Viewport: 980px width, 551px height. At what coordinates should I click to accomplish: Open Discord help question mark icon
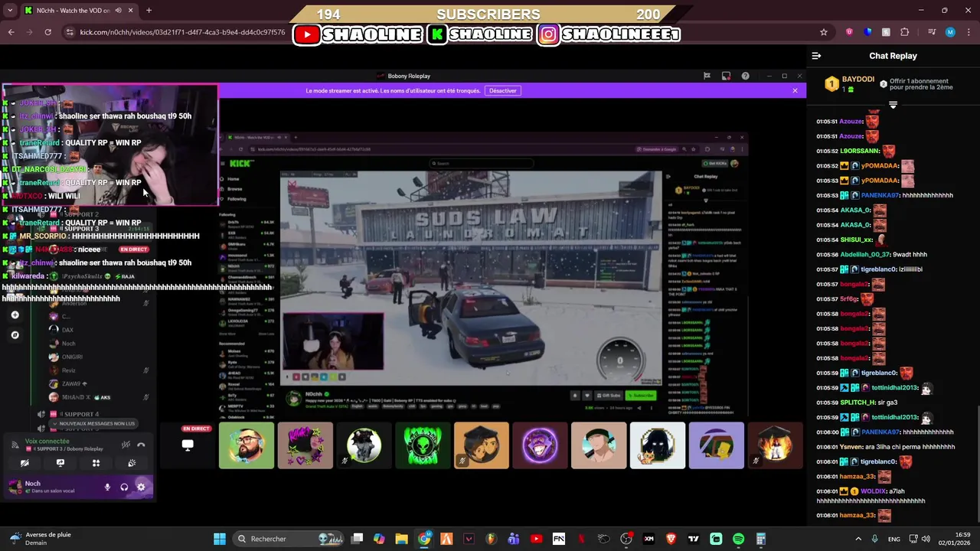[x=745, y=76]
